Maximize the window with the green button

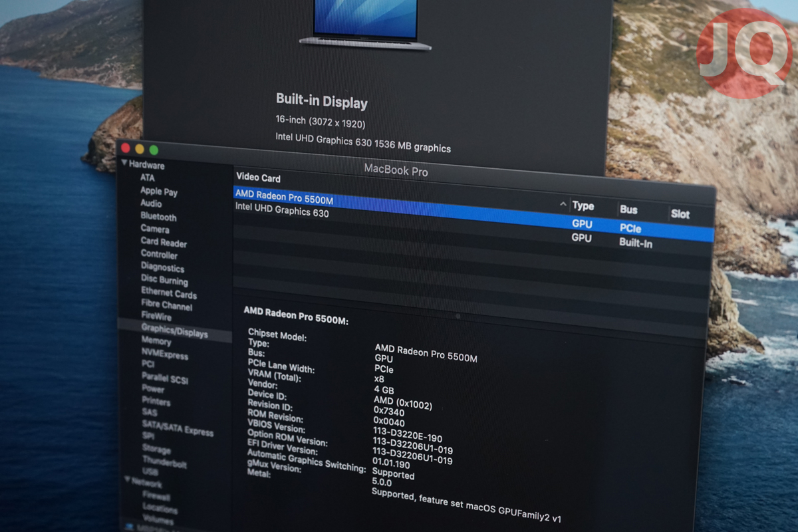point(154,150)
